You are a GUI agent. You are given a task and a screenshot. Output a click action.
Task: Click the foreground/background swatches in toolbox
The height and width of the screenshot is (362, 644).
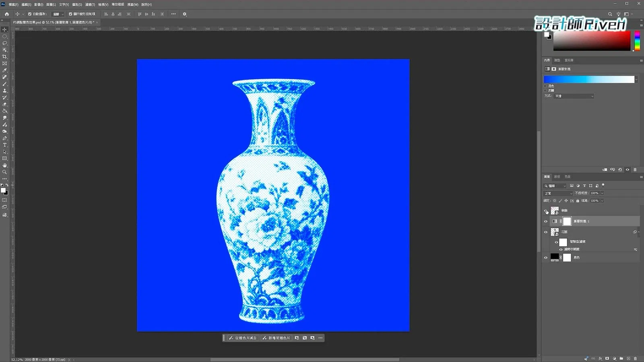4,191
